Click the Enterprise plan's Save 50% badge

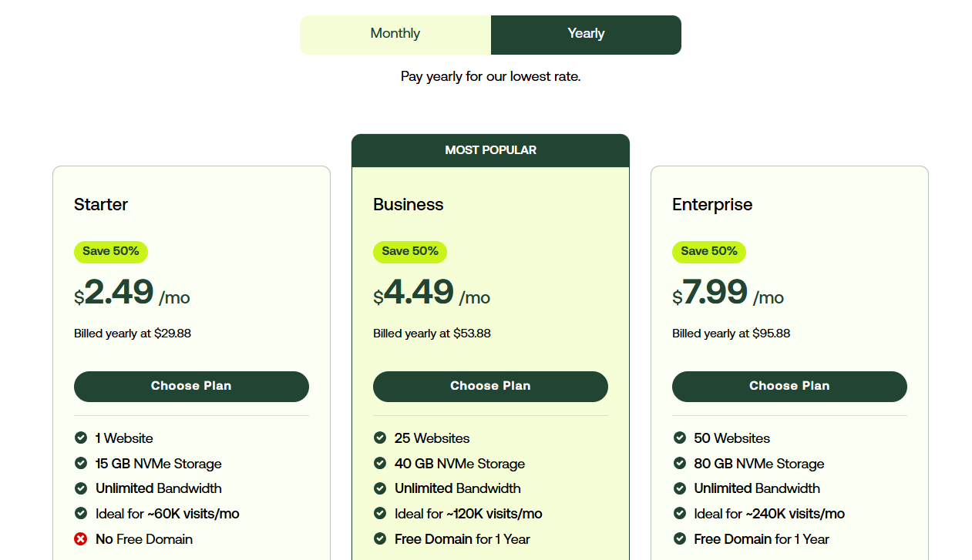pos(709,252)
